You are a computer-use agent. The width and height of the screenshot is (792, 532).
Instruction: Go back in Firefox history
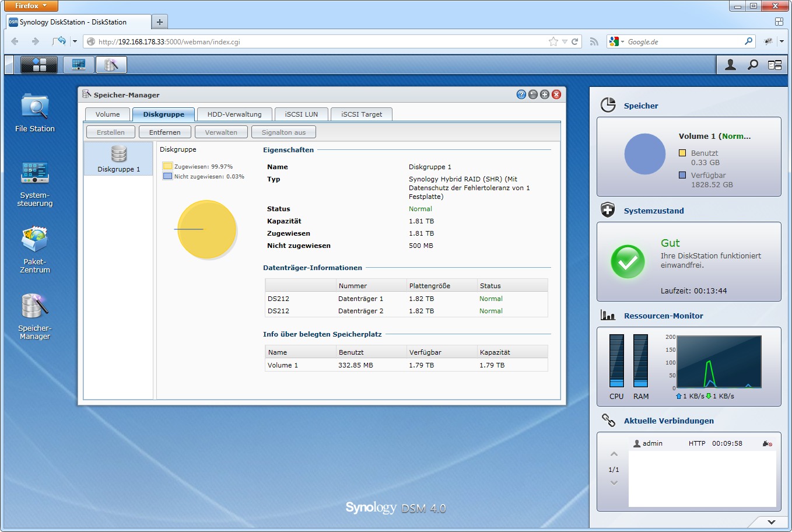[x=15, y=41]
